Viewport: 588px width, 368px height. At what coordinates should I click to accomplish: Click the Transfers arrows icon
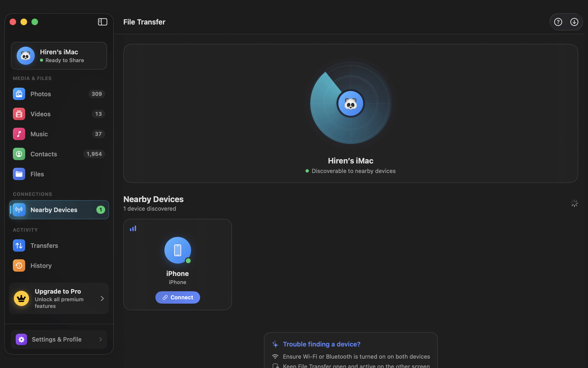19,246
